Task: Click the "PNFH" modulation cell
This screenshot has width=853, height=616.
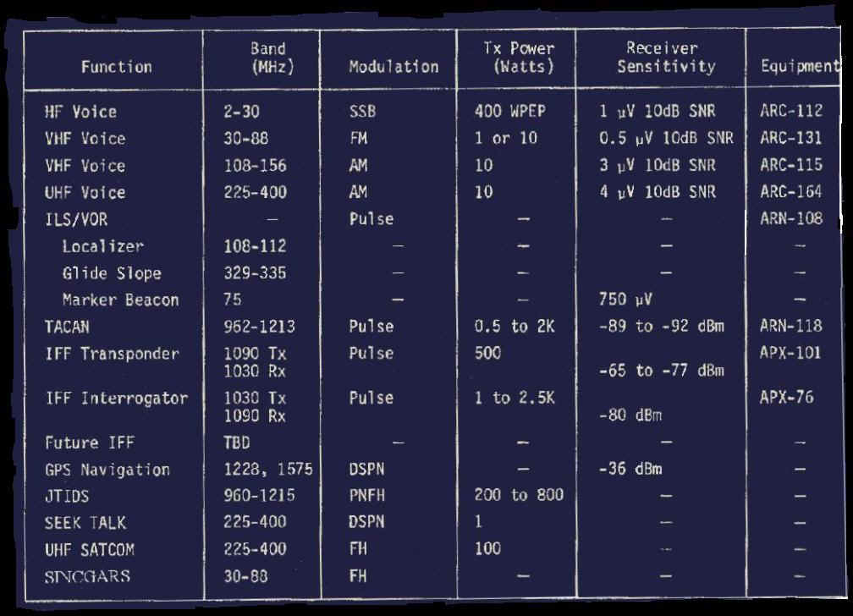Action: click(x=366, y=495)
